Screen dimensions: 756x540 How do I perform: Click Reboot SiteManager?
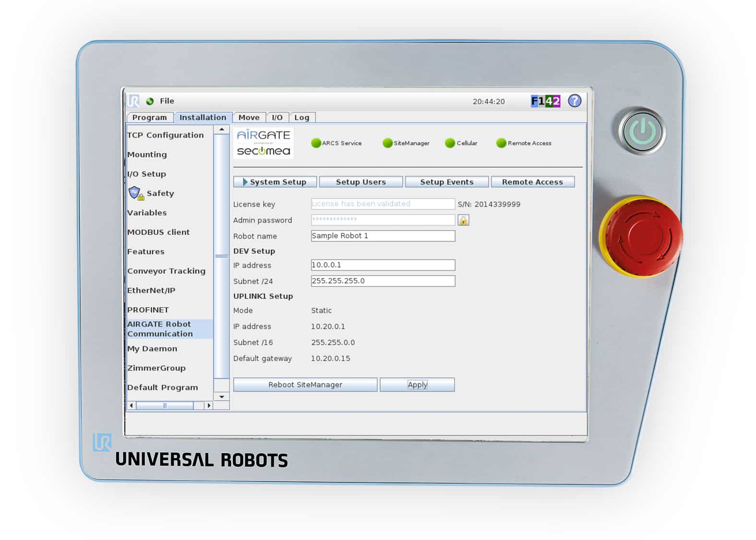coord(305,384)
